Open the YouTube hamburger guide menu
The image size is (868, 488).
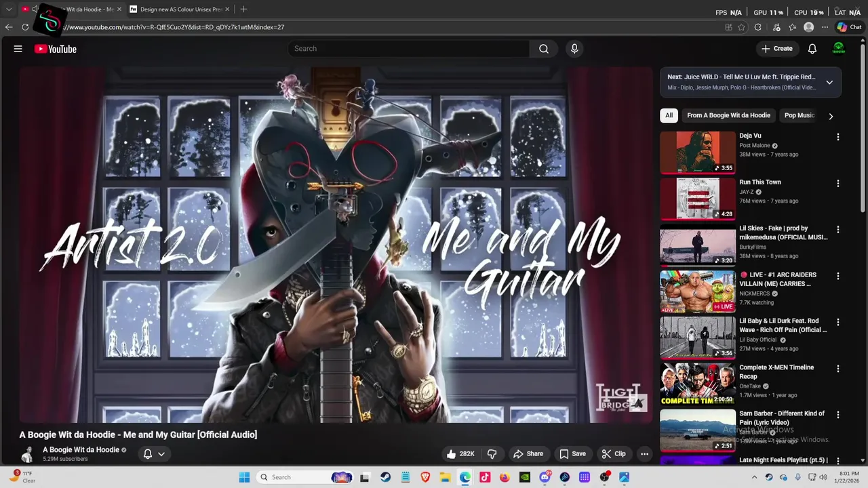click(x=18, y=49)
